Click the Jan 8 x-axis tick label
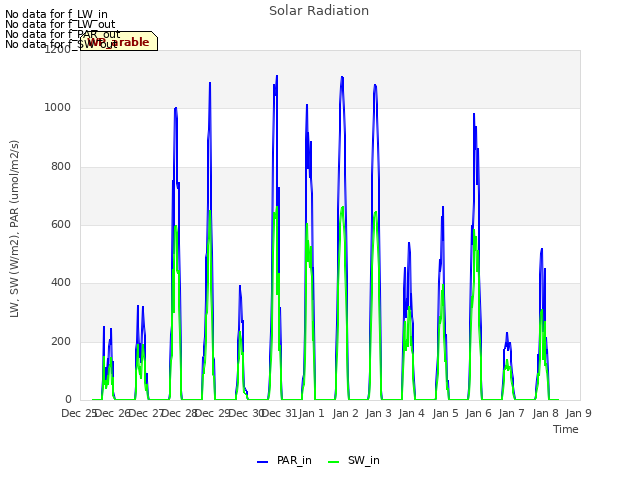 click(545, 413)
